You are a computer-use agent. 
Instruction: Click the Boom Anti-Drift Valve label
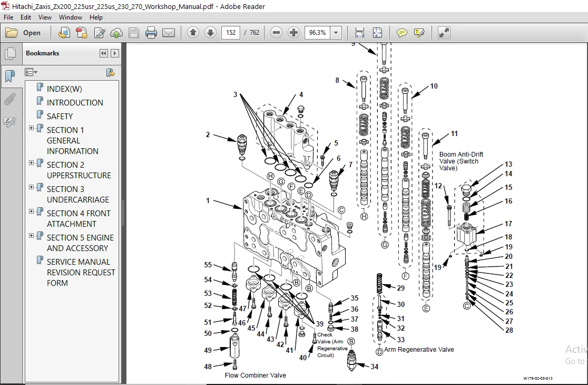[461, 161]
